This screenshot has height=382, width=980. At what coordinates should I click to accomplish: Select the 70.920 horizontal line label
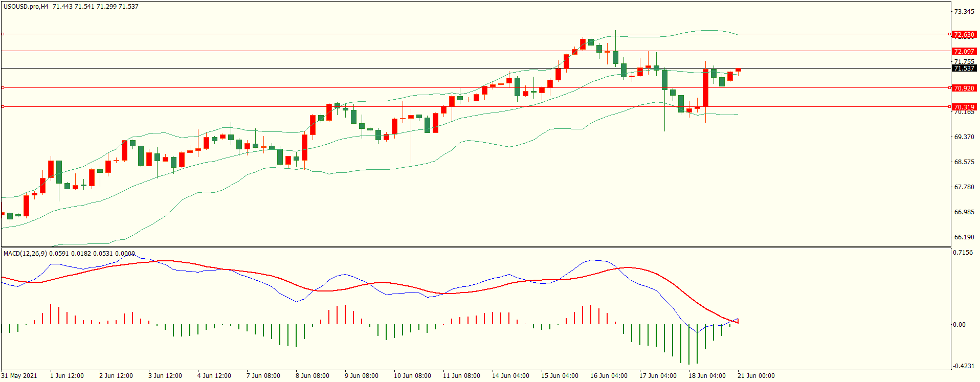coord(964,88)
